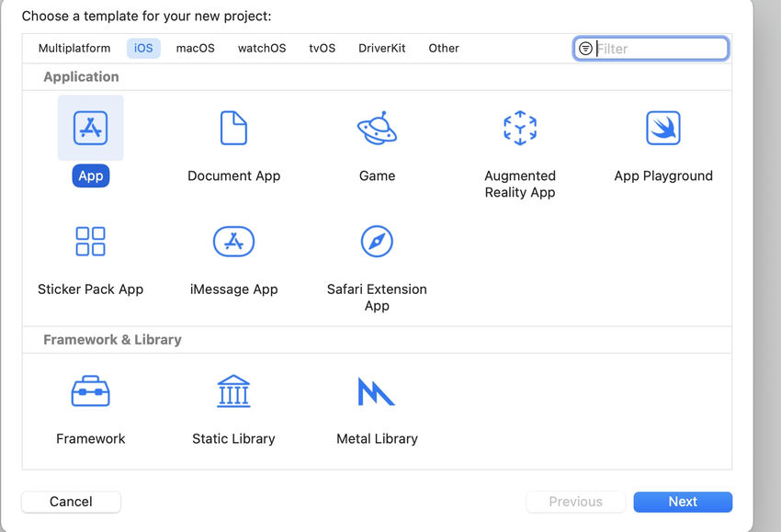Switch to the Other tab
Image resolution: width=781 pixels, height=532 pixels.
click(444, 49)
